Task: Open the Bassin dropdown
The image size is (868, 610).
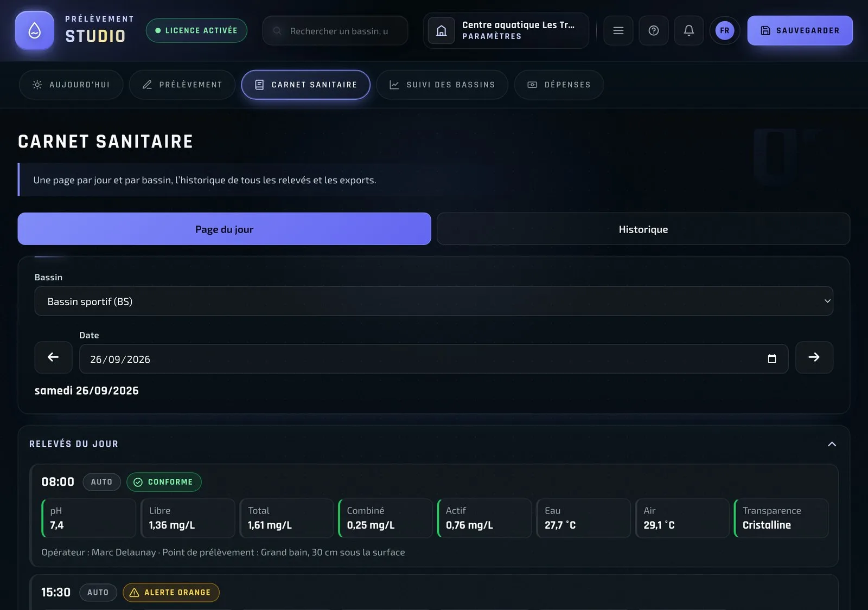Action: (434, 301)
